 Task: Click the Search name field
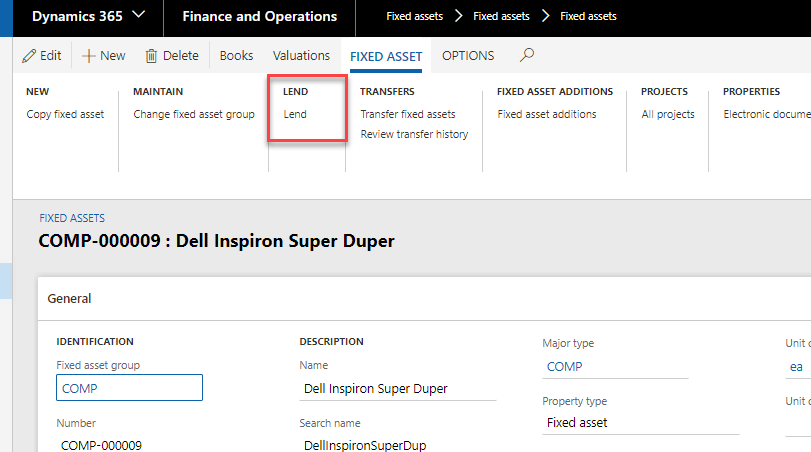pyautogui.click(x=398, y=445)
